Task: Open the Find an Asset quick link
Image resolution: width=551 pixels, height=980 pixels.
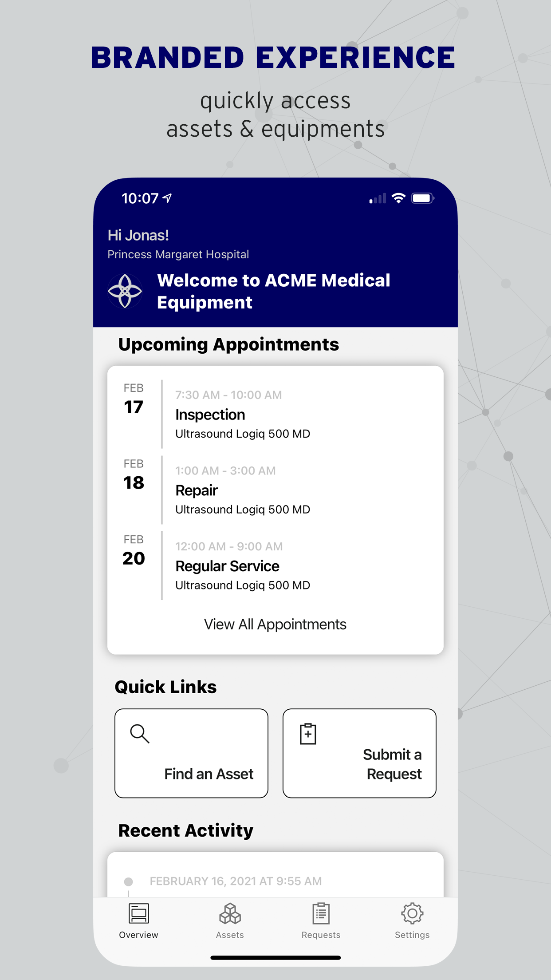Action: 191,753
